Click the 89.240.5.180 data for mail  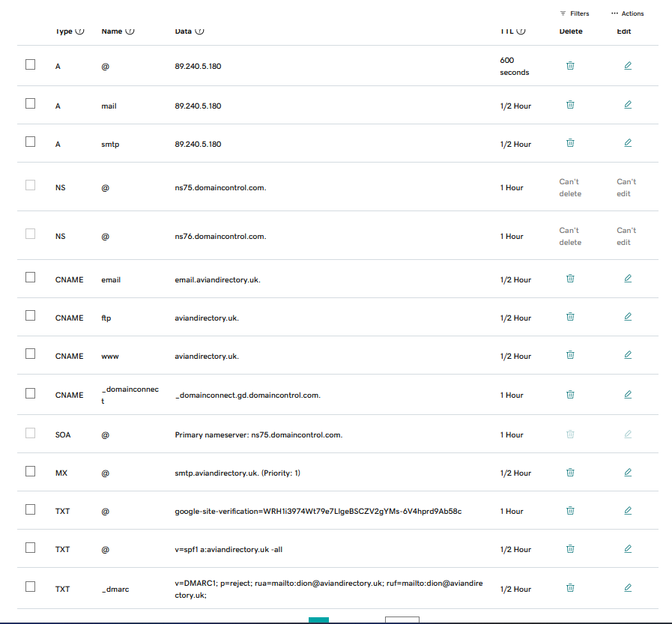pyautogui.click(x=198, y=106)
